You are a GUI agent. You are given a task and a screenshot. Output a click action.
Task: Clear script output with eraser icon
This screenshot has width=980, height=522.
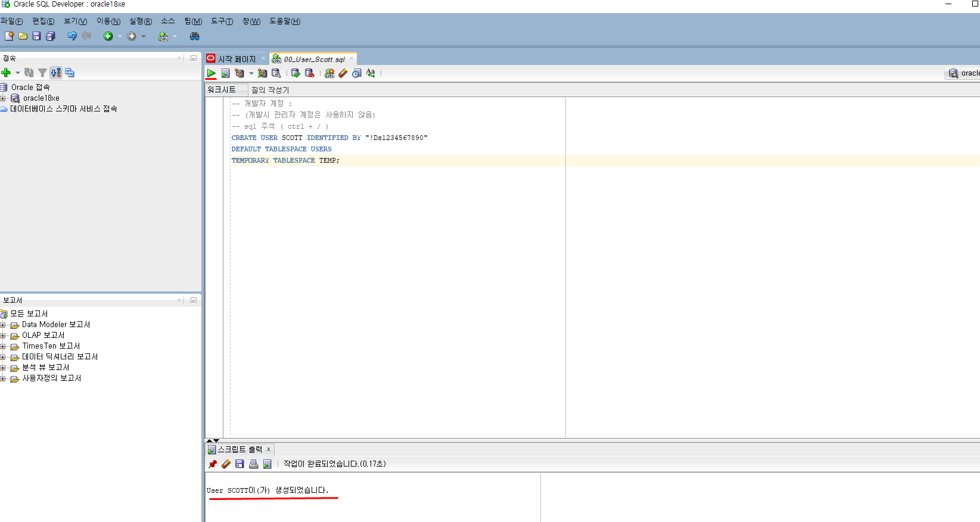tap(226, 464)
